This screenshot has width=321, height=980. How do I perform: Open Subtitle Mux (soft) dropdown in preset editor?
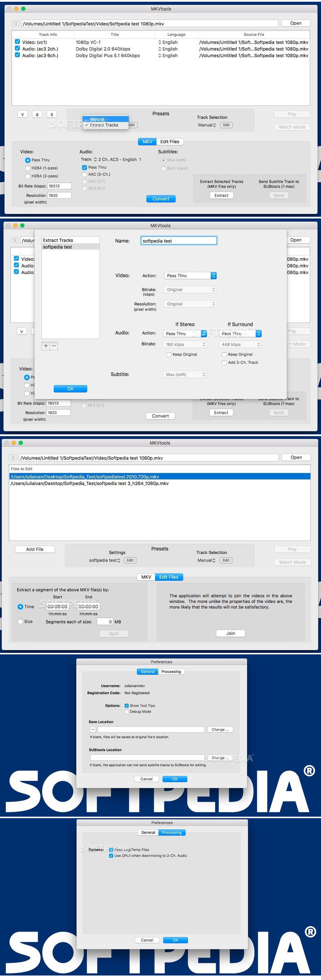[185, 374]
